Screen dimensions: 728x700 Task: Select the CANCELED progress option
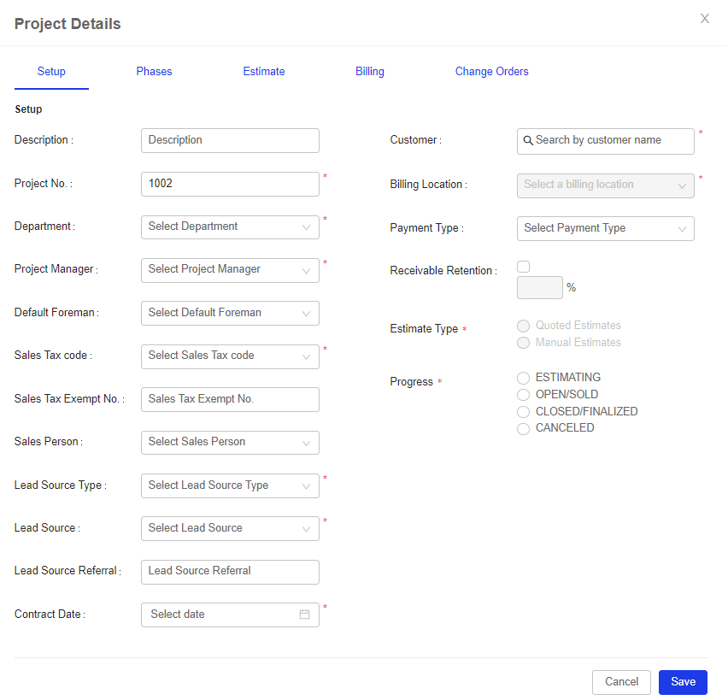coord(524,429)
